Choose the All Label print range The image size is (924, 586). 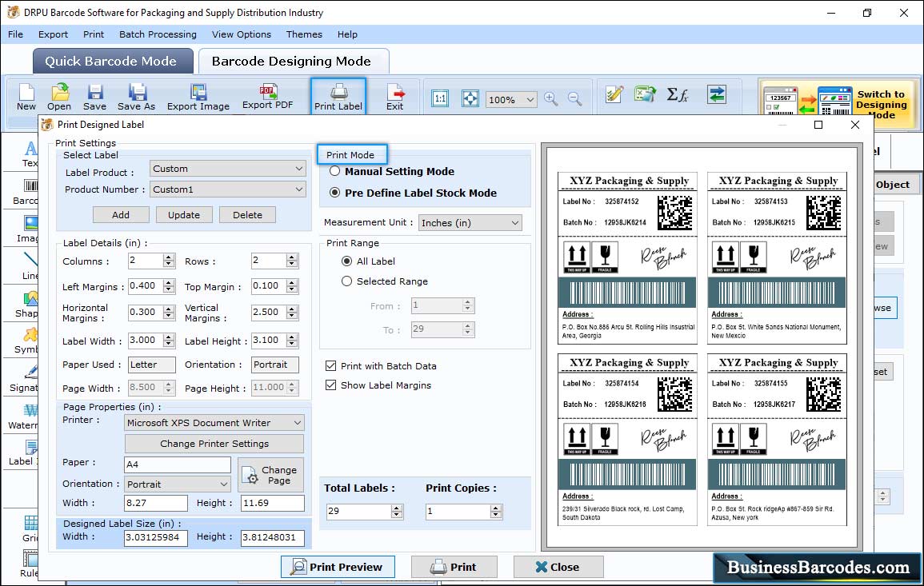tap(346, 261)
